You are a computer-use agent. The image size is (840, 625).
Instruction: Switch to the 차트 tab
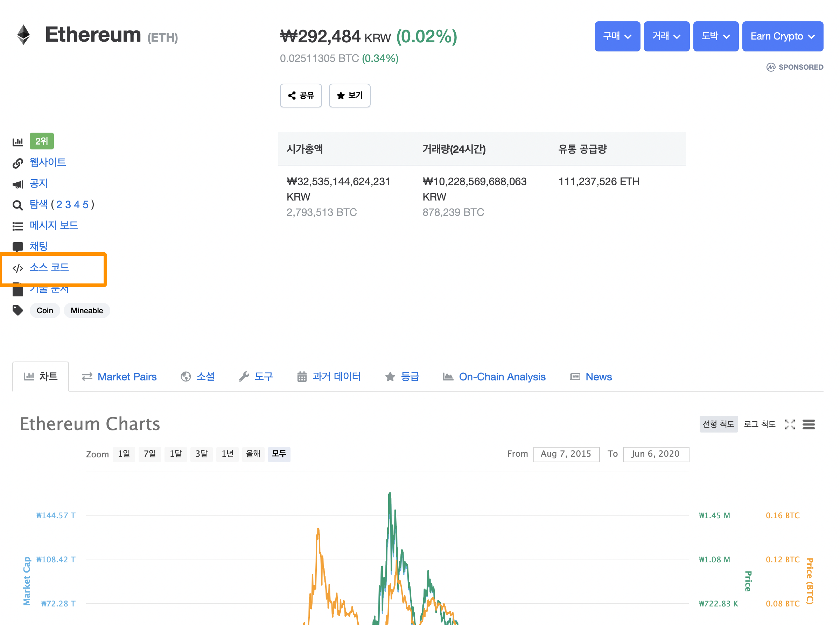(x=41, y=377)
